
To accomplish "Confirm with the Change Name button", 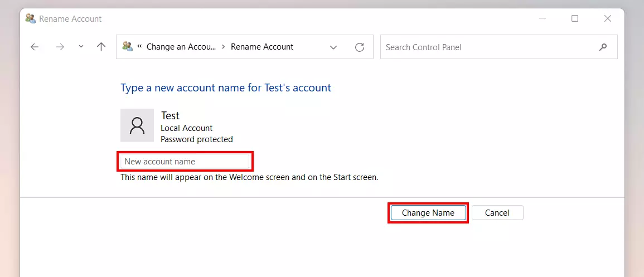I will (x=428, y=212).
